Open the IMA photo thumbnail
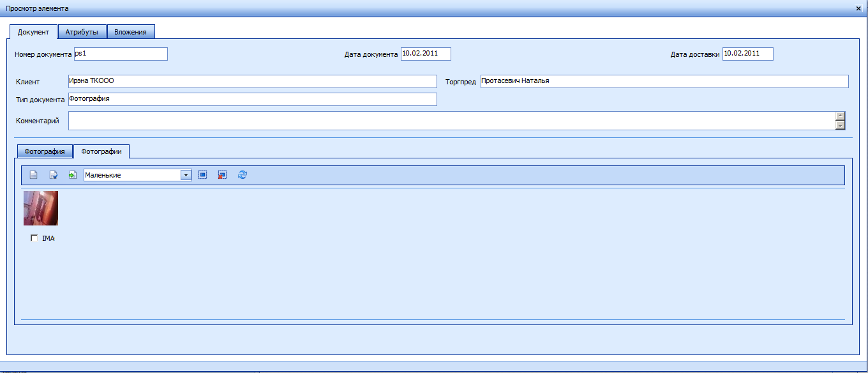This screenshot has width=868, height=373. [x=41, y=208]
